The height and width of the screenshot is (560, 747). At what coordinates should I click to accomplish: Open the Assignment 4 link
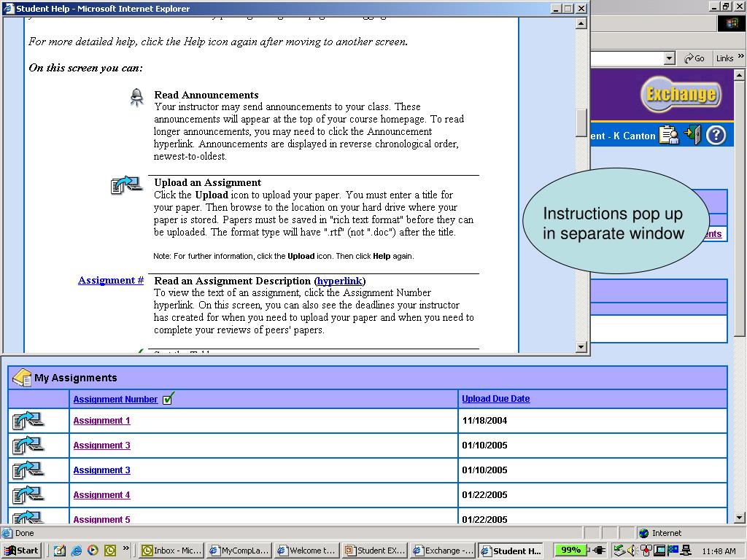pos(101,495)
